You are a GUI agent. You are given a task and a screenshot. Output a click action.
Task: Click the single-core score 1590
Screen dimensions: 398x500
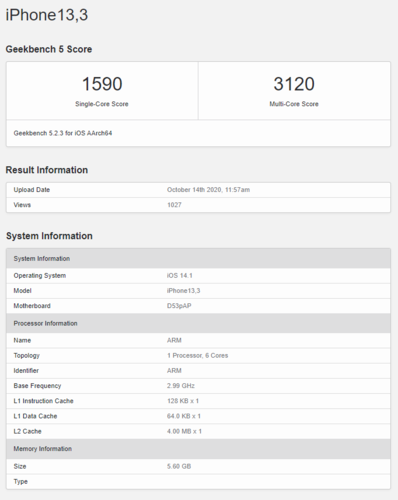pyautogui.click(x=102, y=84)
